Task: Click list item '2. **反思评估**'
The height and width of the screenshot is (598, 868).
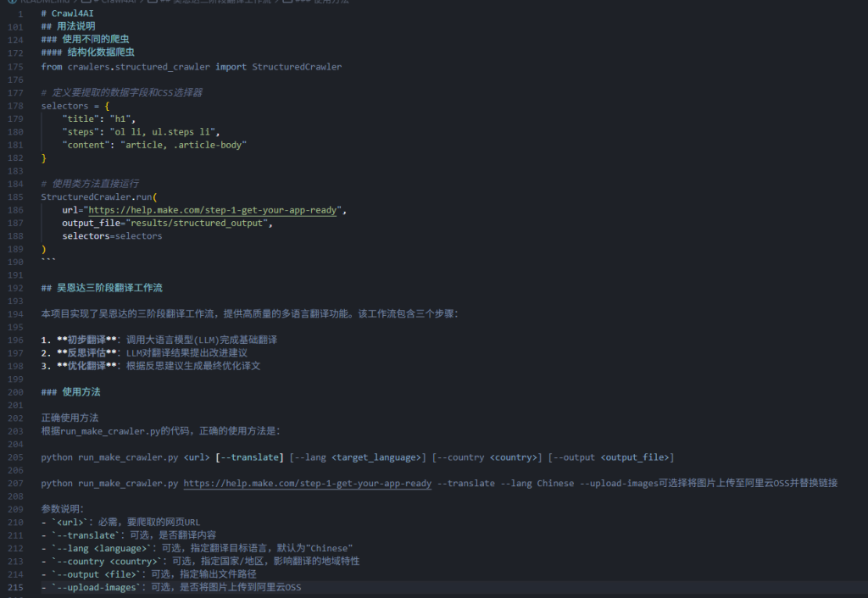Action: coord(144,353)
